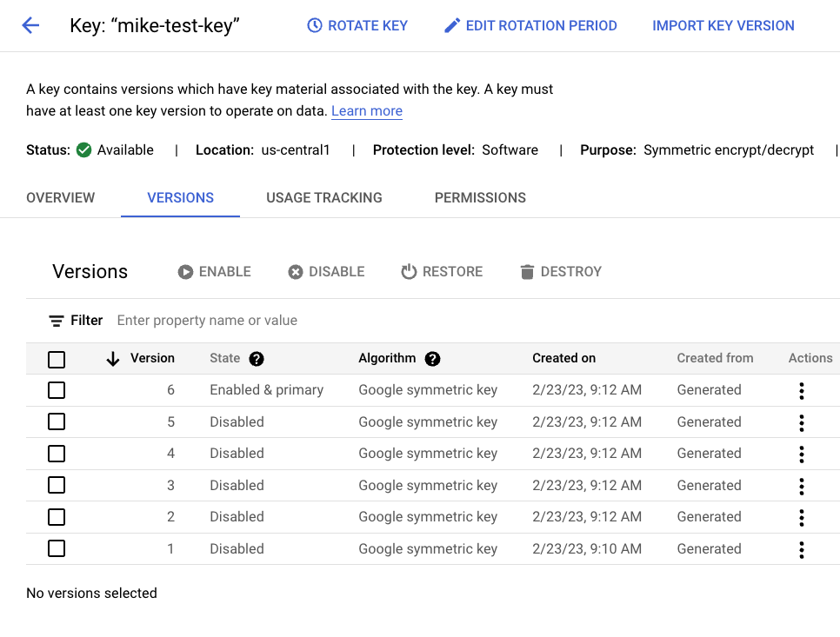Open actions menu for version 3
840x637 pixels.
coord(802,486)
